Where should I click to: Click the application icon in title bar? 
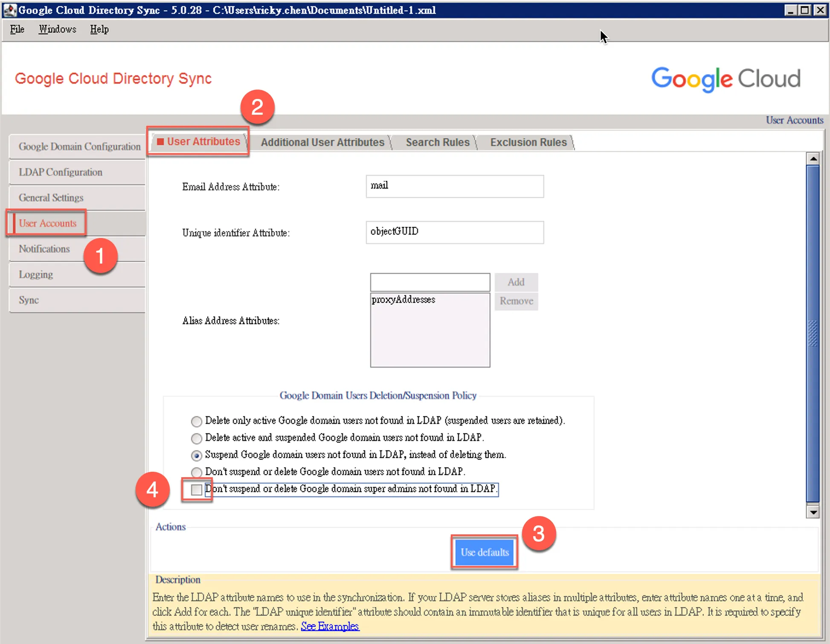[x=9, y=10]
